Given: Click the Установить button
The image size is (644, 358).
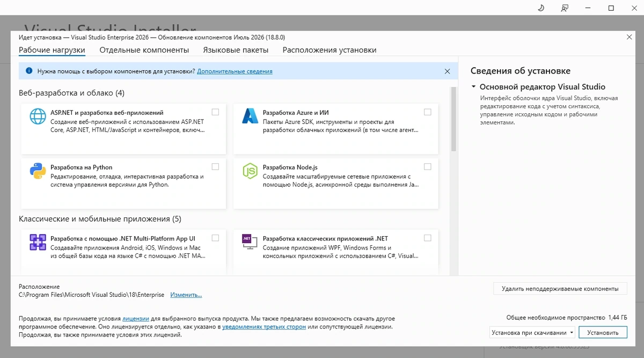Looking at the screenshot, I should (603, 333).
